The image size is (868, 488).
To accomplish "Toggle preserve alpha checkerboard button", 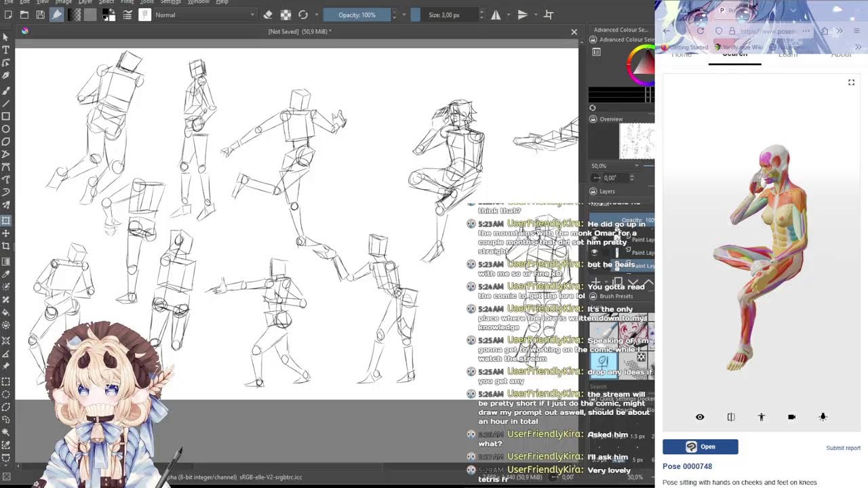I will point(285,15).
